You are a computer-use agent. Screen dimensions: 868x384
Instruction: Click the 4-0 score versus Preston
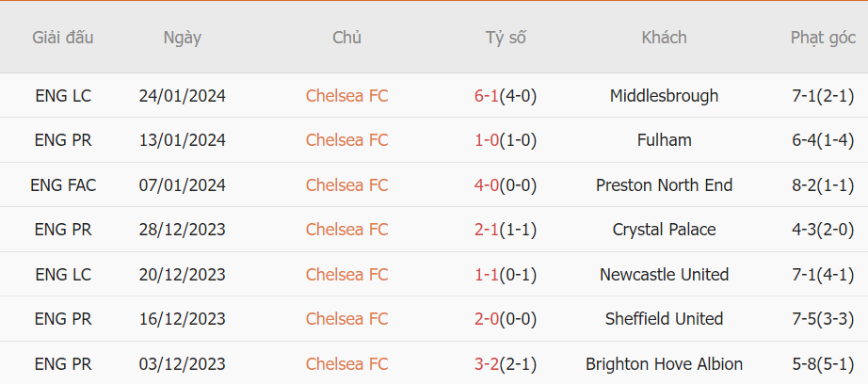(487, 184)
